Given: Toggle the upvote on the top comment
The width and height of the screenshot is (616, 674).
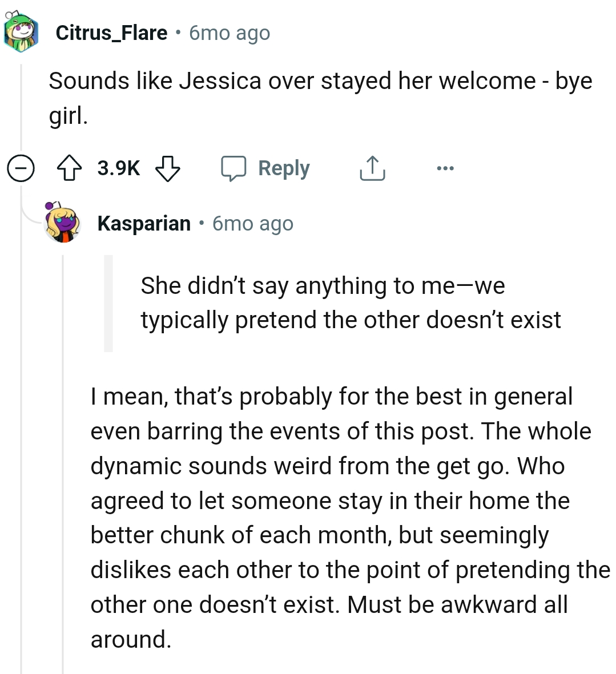Looking at the screenshot, I should (69, 168).
